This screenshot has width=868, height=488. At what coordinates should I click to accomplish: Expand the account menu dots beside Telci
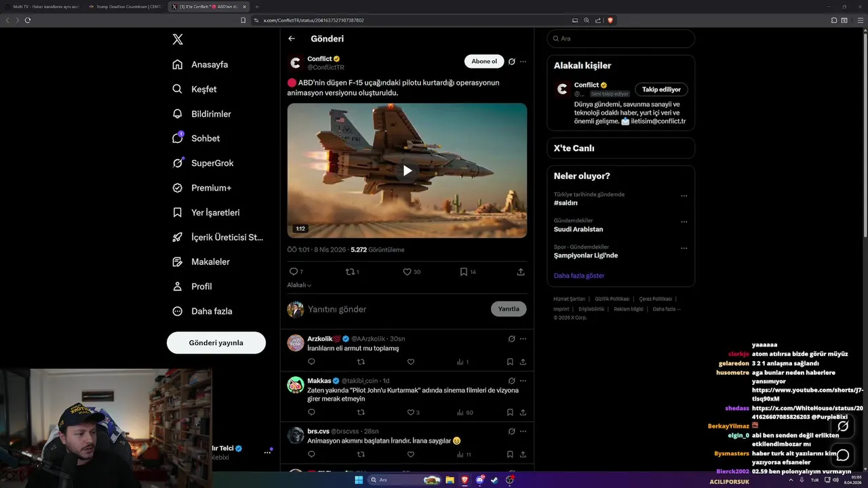click(x=267, y=452)
